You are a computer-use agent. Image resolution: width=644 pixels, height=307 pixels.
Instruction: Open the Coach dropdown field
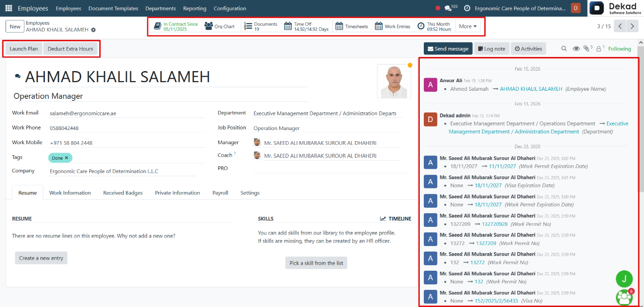328,156
